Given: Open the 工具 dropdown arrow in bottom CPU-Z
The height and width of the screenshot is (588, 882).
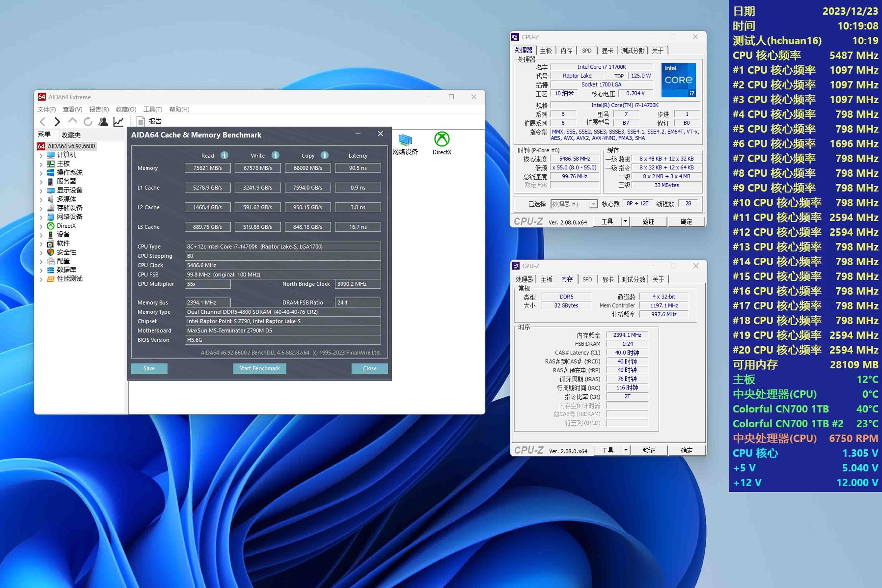Looking at the screenshot, I should point(625,450).
